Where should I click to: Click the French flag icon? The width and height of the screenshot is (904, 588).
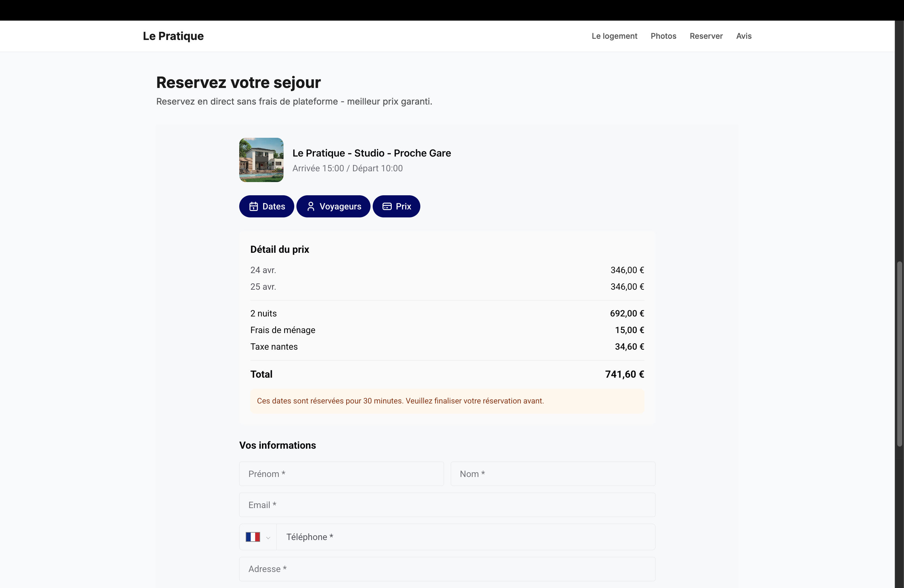[x=252, y=537]
